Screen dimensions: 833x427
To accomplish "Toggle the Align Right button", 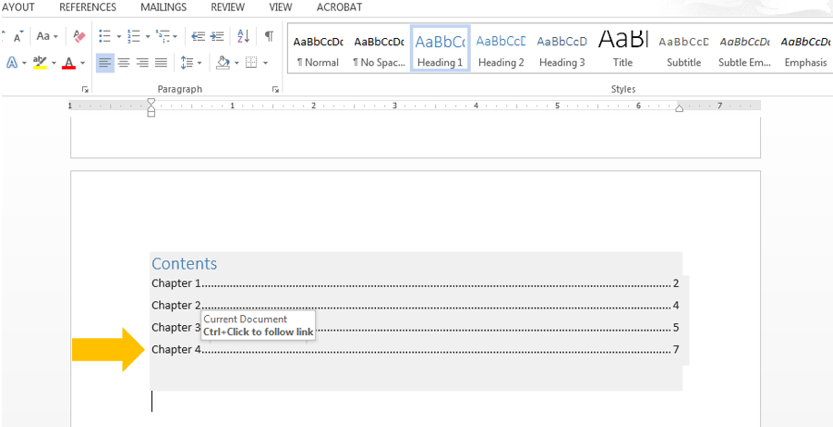I will 142,63.
